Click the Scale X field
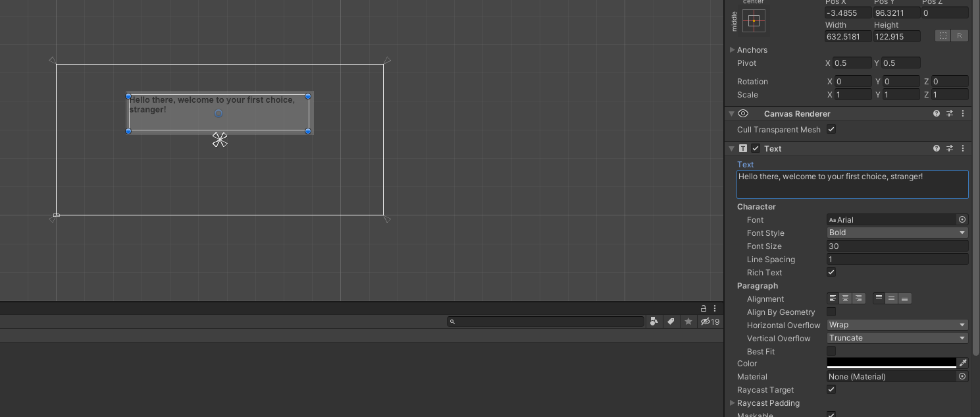 pyautogui.click(x=852, y=95)
